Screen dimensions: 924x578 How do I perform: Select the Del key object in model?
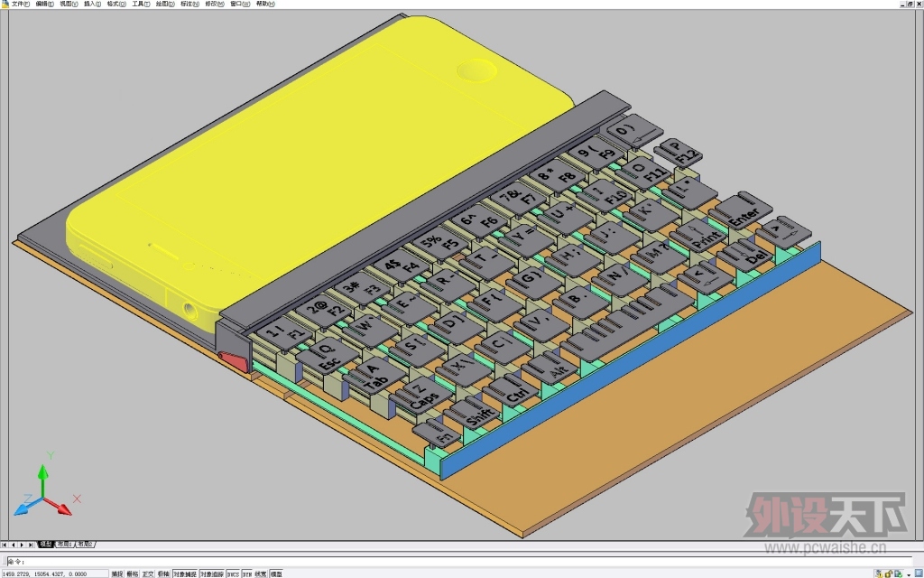(x=746, y=254)
